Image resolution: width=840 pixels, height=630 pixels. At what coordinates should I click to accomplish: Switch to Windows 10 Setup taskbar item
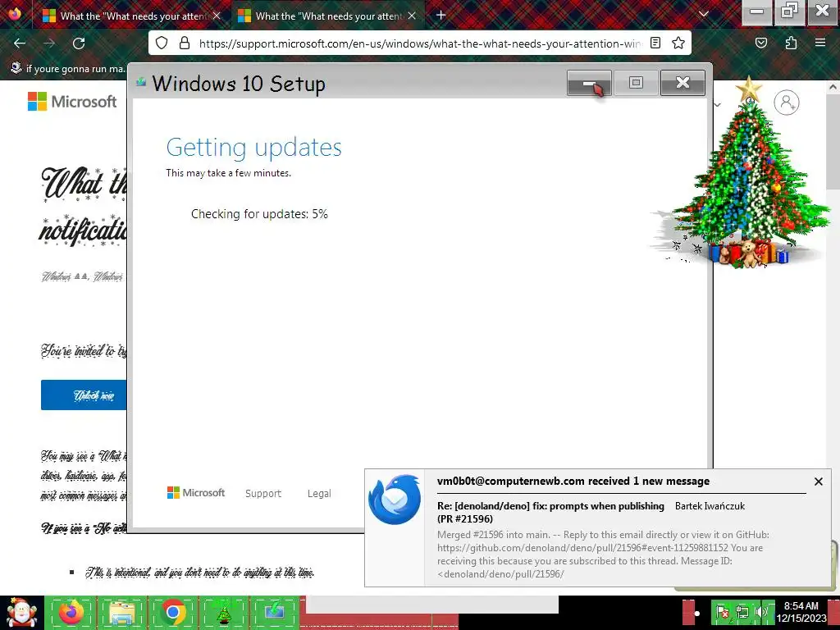pyautogui.click(x=274, y=612)
